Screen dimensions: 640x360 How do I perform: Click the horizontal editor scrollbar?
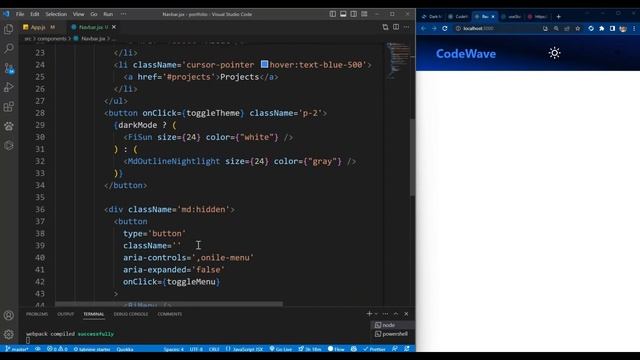tap(169, 304)
